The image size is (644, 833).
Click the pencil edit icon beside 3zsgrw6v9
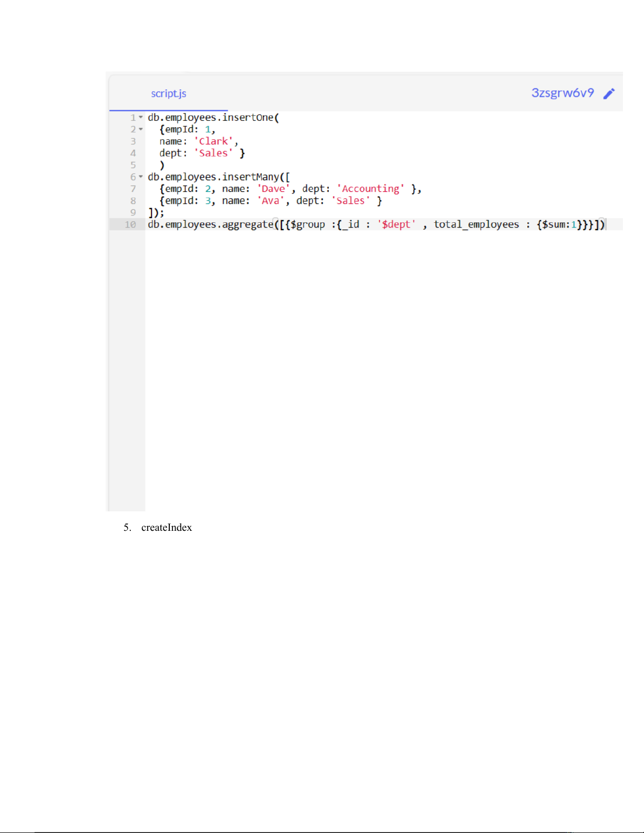(x=609, y=94)
